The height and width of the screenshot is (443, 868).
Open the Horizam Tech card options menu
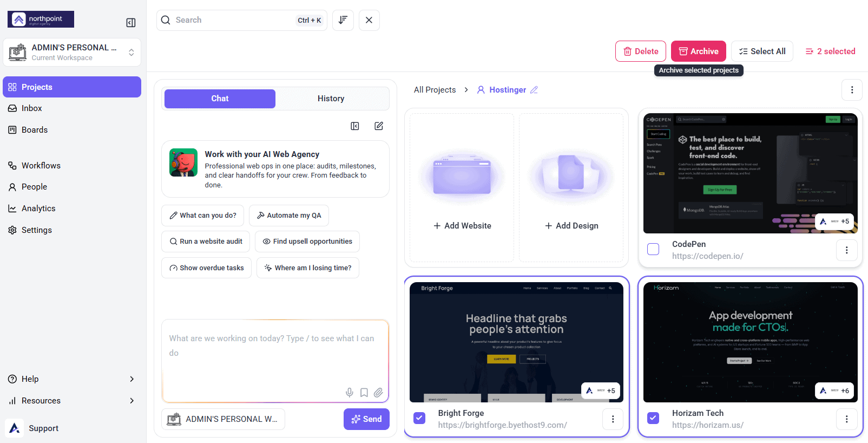pyautogui.click(x=847, y=419)
